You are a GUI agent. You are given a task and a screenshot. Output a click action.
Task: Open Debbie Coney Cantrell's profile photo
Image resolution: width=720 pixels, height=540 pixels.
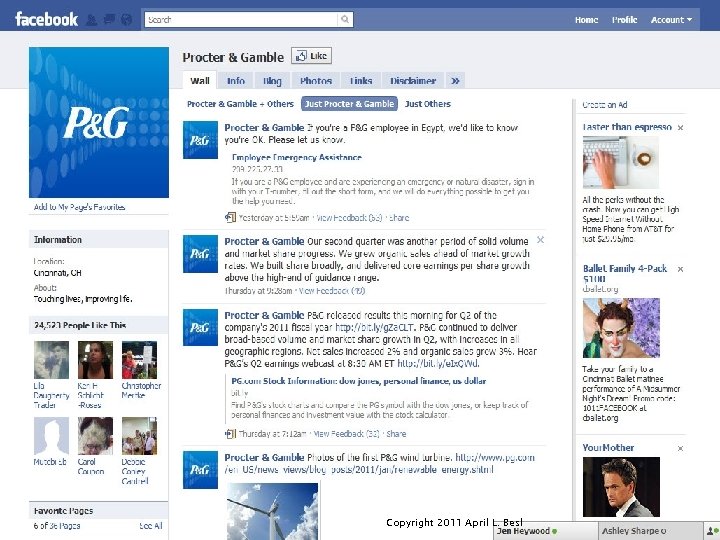(139, 436)
